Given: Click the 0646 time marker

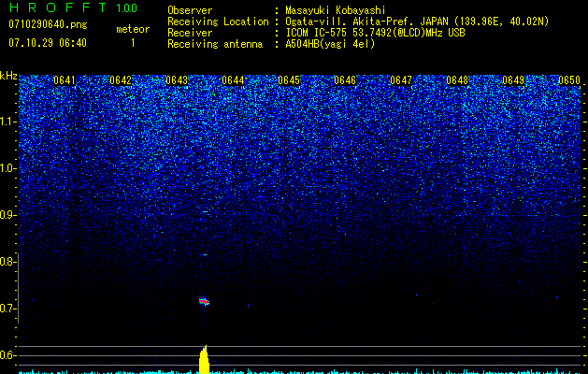Looking at the screenshot, I should 345,80.
